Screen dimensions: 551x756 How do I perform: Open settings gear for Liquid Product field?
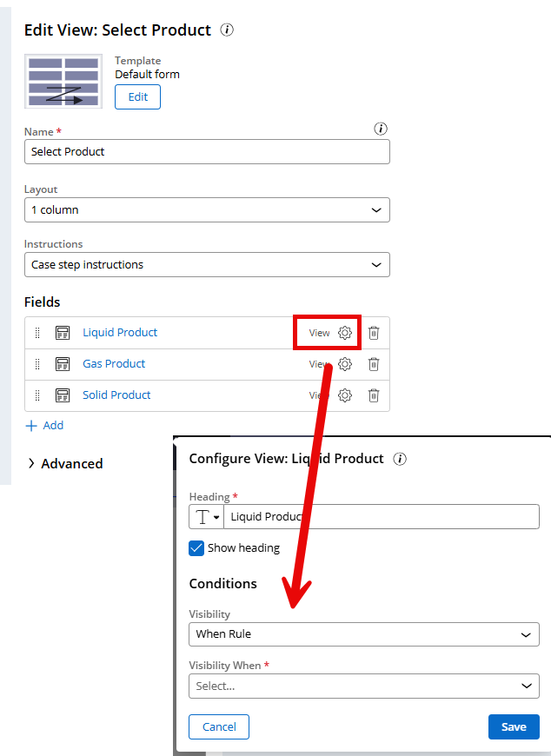coord(345,333)
